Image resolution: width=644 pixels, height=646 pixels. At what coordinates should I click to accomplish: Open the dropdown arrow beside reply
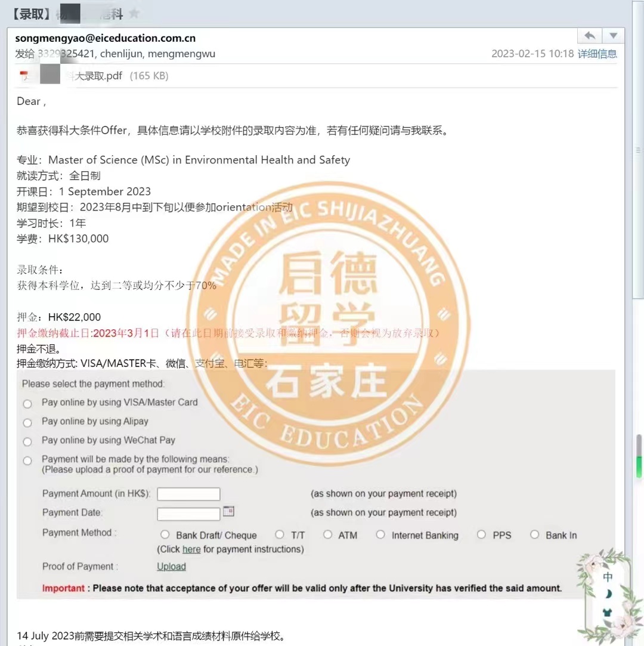pyautogui.click(x=613, y=36)
